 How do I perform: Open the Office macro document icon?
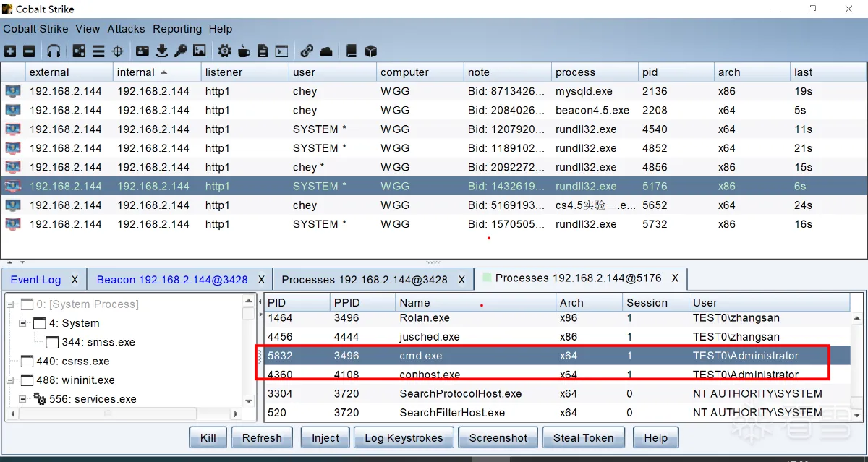(x=263, y=51)
